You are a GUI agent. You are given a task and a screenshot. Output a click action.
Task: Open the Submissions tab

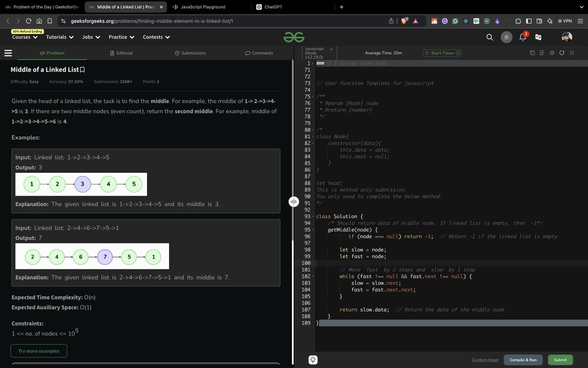coord(190,53)
